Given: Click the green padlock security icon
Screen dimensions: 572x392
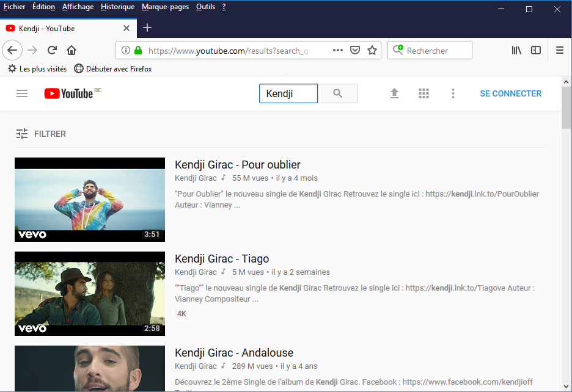Looking at the screenshot, I should [x=138, y=50].
